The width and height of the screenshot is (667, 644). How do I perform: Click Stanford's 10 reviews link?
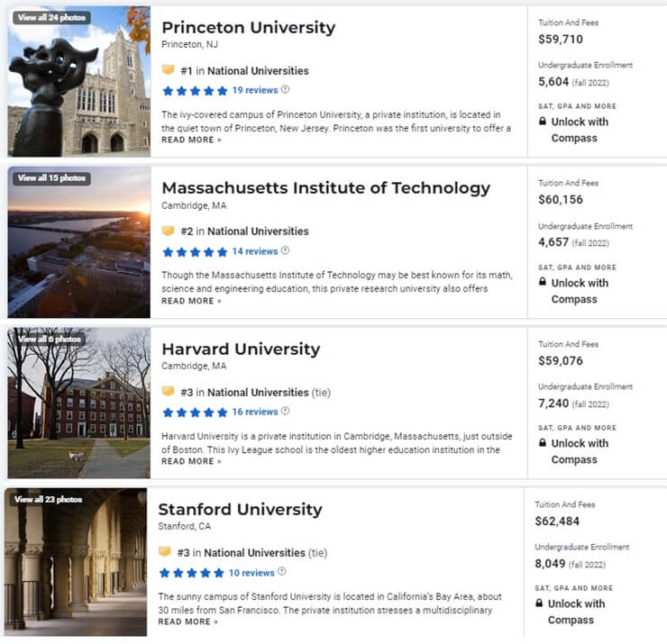251,573
